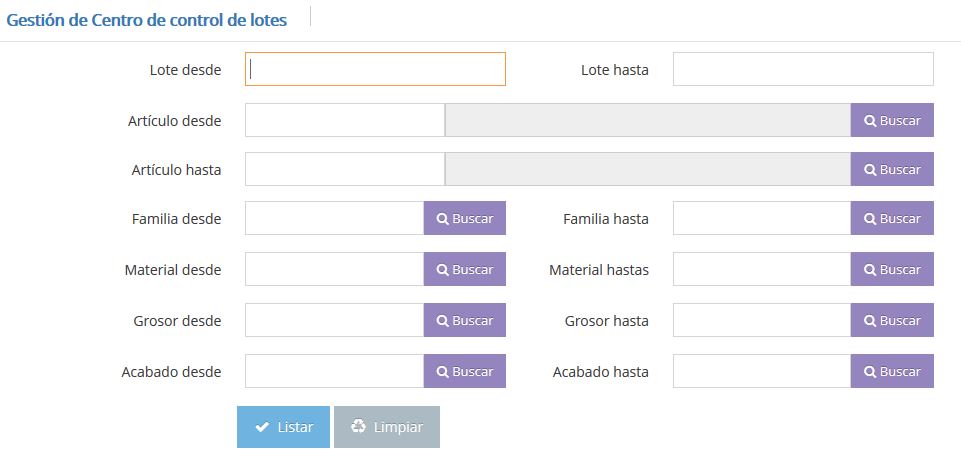The width and height of the screenshot is (961, 451).
Task: Click the Material desde label
Action: pyautogui.click(x=173, y=270)
